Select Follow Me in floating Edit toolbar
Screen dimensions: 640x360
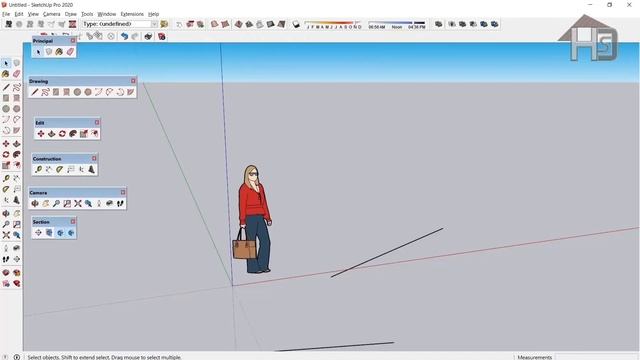click(x=73, y=133)
